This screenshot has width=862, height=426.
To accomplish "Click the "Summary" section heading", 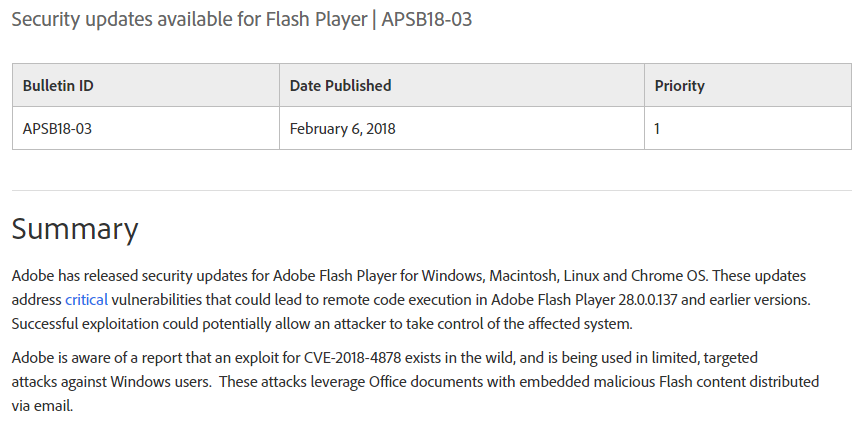I will point(75,229).
